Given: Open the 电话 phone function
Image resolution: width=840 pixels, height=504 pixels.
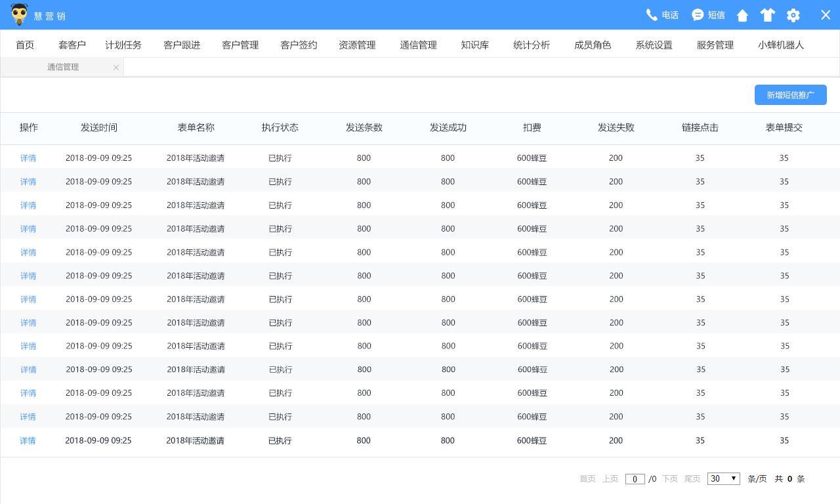Looking at the screenshot, I should [662, 14].
